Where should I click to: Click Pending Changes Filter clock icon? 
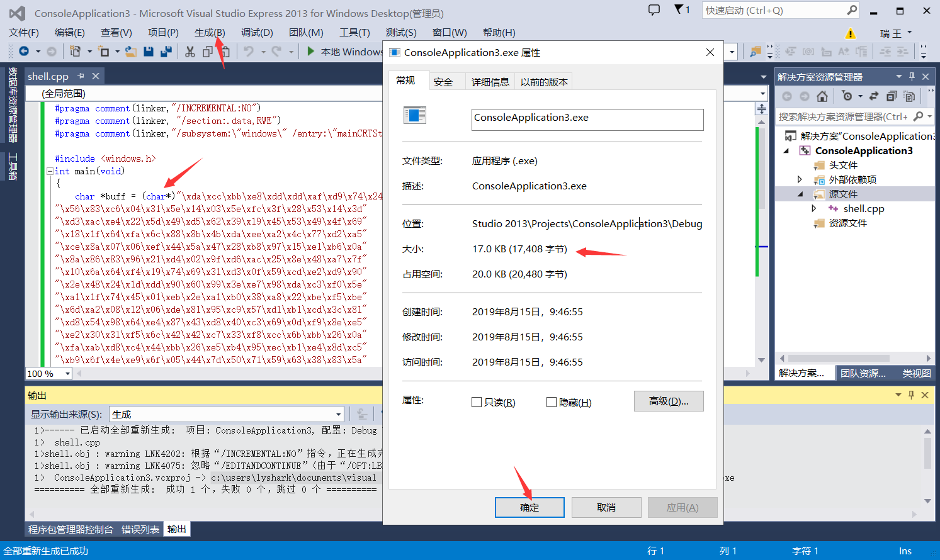847,96
